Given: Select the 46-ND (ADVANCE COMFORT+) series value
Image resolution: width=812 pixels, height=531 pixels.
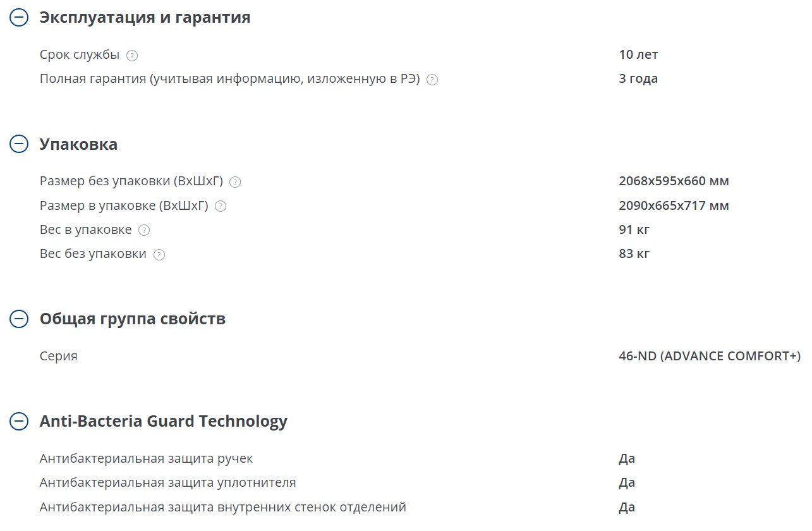Looking at the screenshot, I should pyautogui.click(x=710, y=356).
